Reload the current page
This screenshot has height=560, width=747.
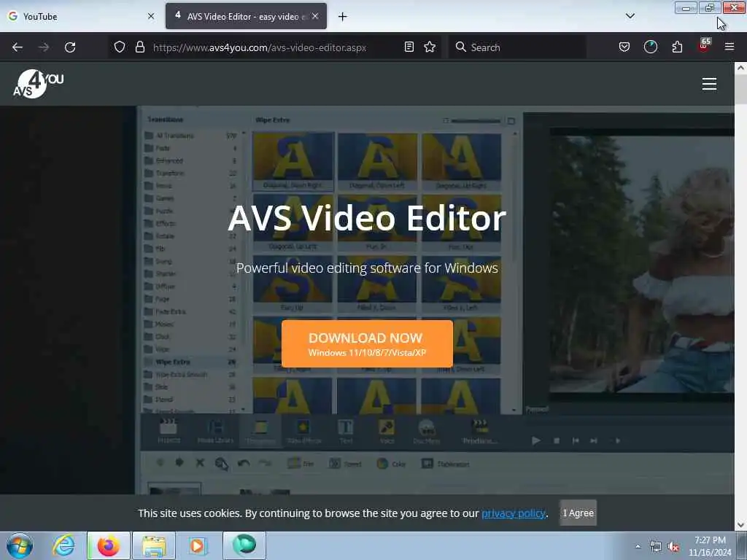tap(70, 47)
